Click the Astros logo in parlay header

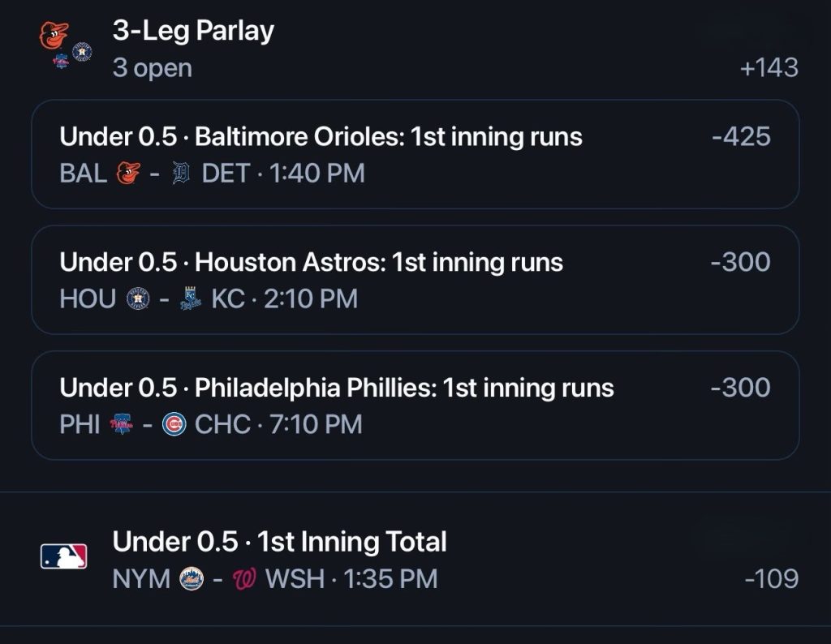point(82,52)
